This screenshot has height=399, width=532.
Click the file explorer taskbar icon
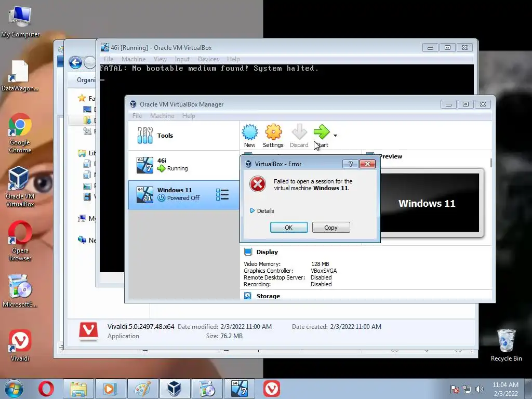point(78,389)
